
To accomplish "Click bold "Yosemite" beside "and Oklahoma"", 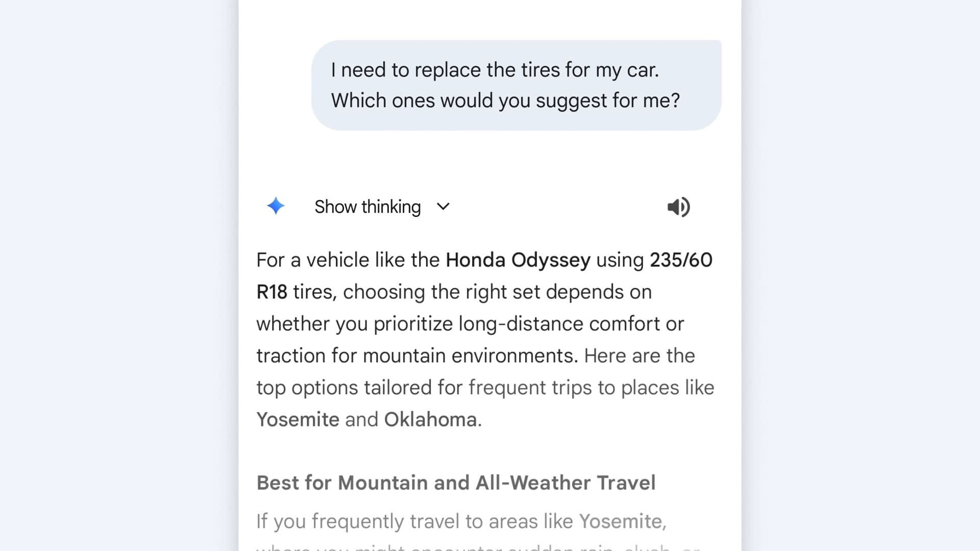I will (298, 419).
